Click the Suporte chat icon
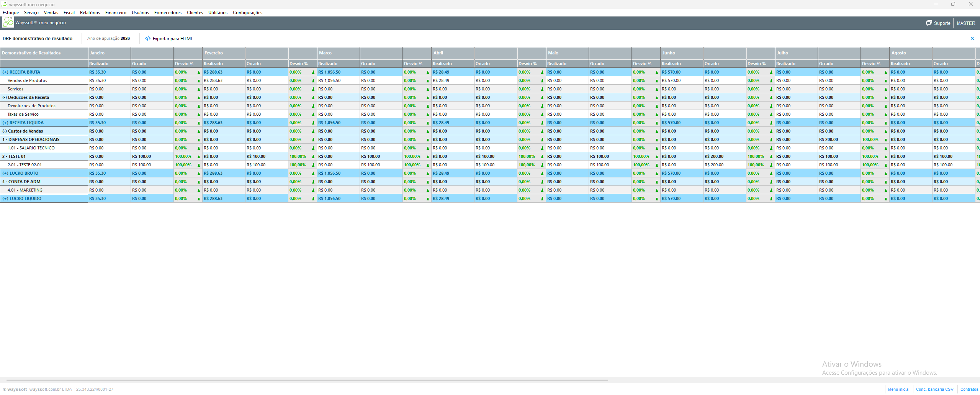Viewport: 980px width, 395px height. coord(929,23)
